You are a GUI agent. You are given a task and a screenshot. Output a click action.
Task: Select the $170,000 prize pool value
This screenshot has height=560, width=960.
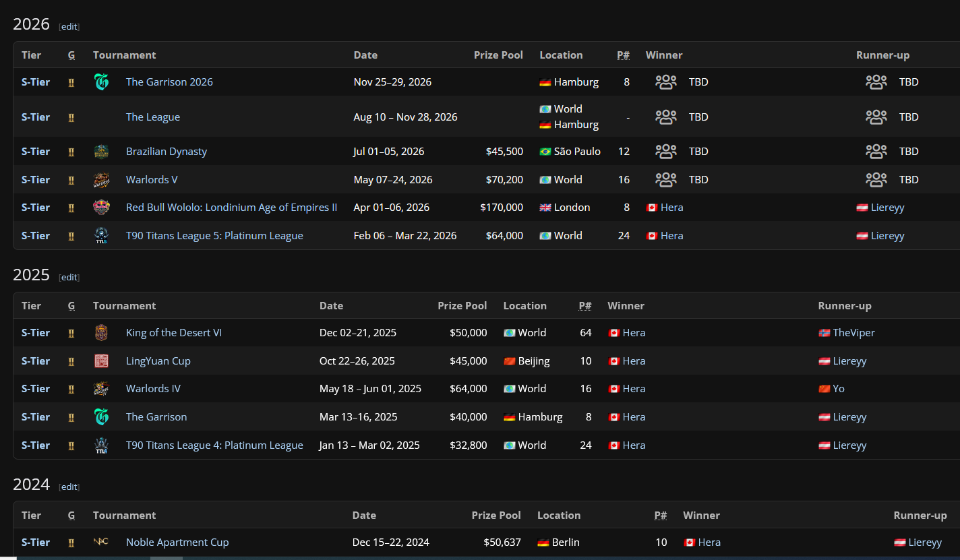[x=502, y=208]
